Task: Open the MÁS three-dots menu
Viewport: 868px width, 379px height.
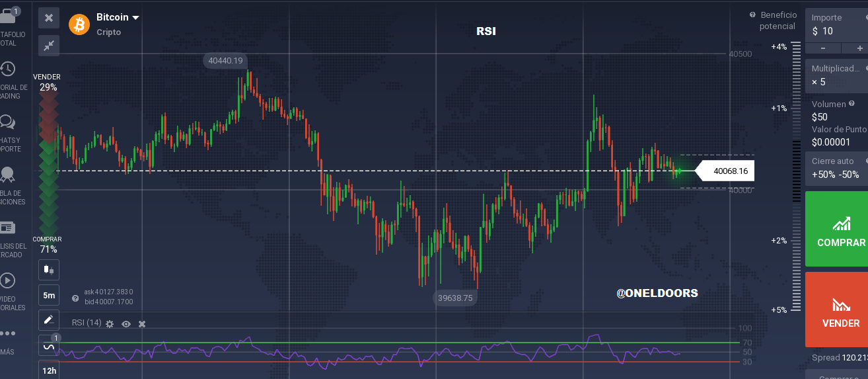Action: pos(8,333)
